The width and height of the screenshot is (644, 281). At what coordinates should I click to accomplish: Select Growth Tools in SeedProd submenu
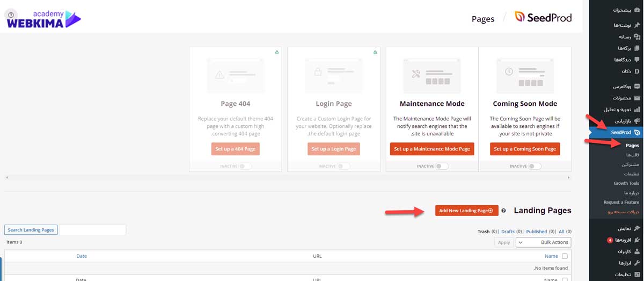tap(626, 183)
